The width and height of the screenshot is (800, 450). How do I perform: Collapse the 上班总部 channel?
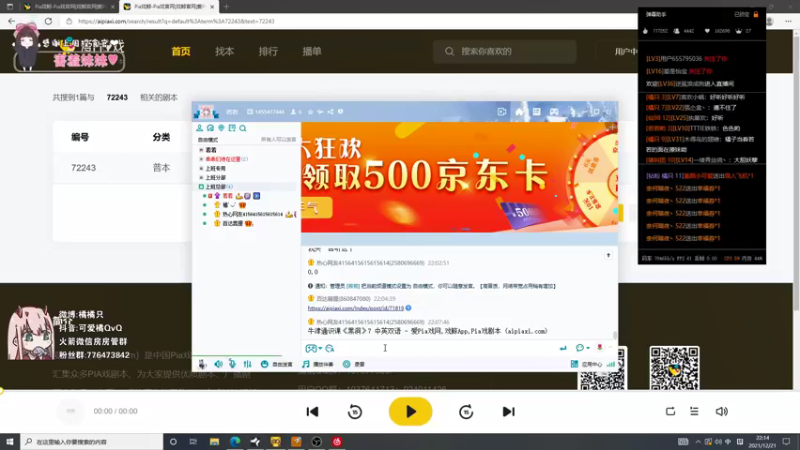[201, 187]
